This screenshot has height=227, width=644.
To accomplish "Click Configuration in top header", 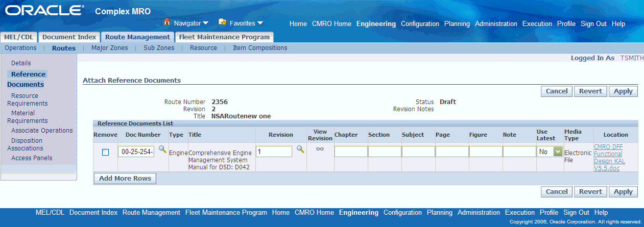I will coord(420,24).
